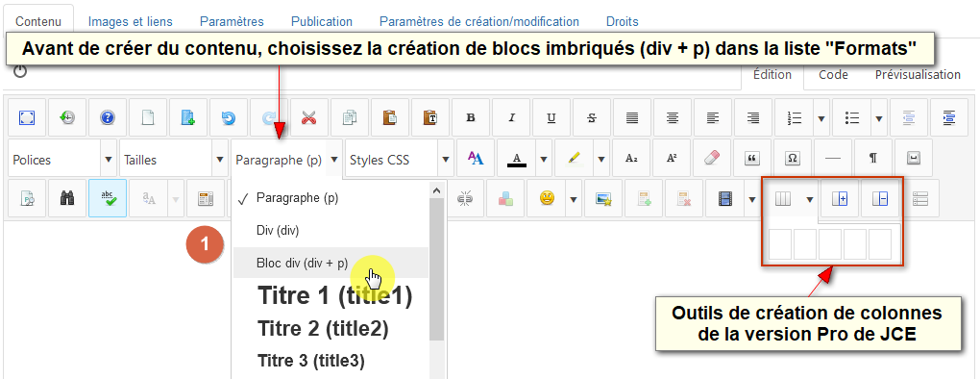Click the text color swatch button
The height and width of the screenshot is (379, 980).
pyautogui.click(x=516, y=159)
